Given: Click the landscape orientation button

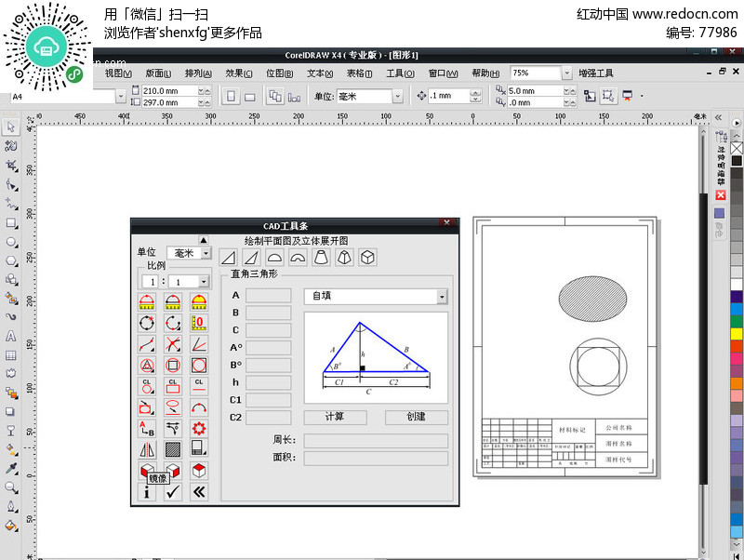Looking at the screenshot, I should pos(249,97).
